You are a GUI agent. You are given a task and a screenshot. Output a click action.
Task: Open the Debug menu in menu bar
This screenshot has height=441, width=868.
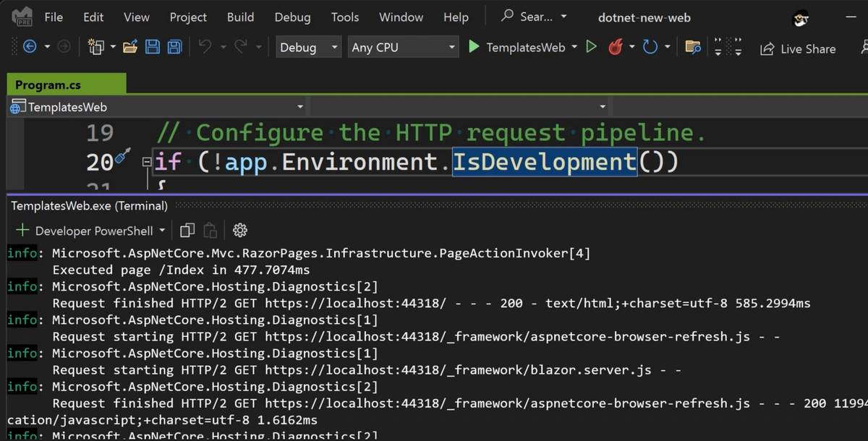[292, 17]
